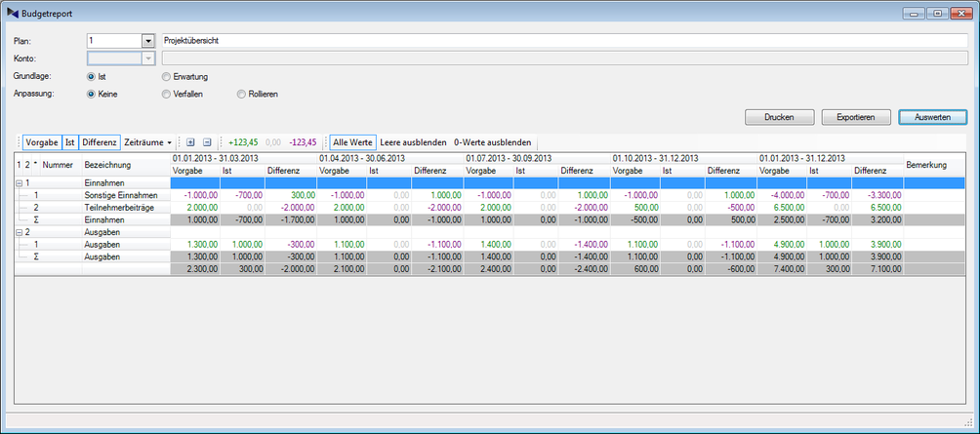Collapse the Ausgaben group row
980x434 pixels.
point(20,233)
